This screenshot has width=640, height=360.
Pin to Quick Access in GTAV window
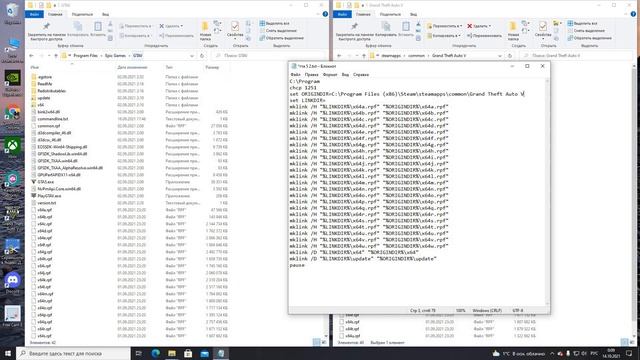click(x=46, y=31)
